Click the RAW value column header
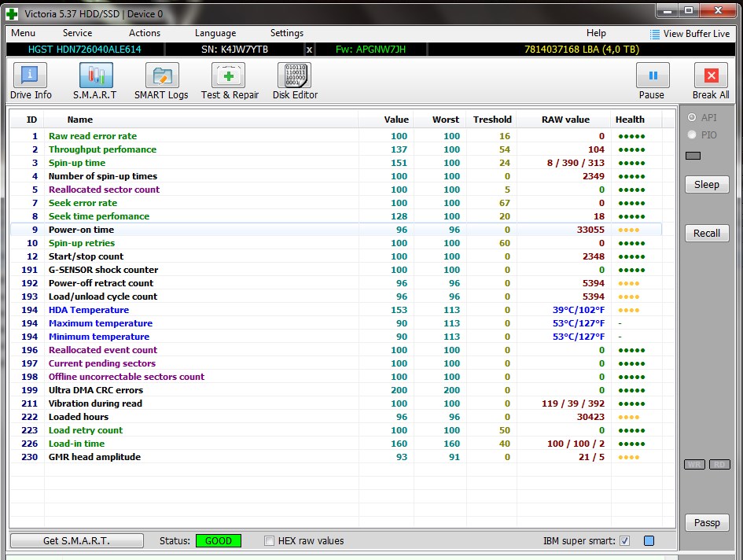The width and height of the screenshot is (743, 560). [565, 120]
